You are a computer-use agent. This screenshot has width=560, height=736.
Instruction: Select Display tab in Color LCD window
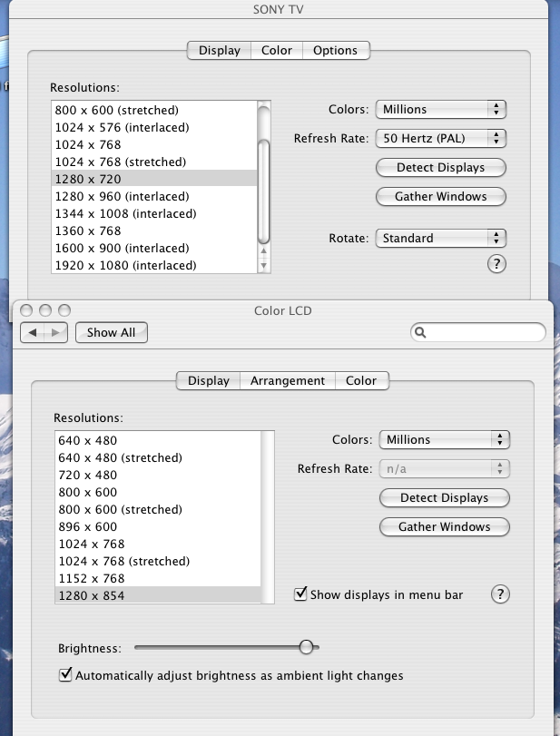point(209,380)
